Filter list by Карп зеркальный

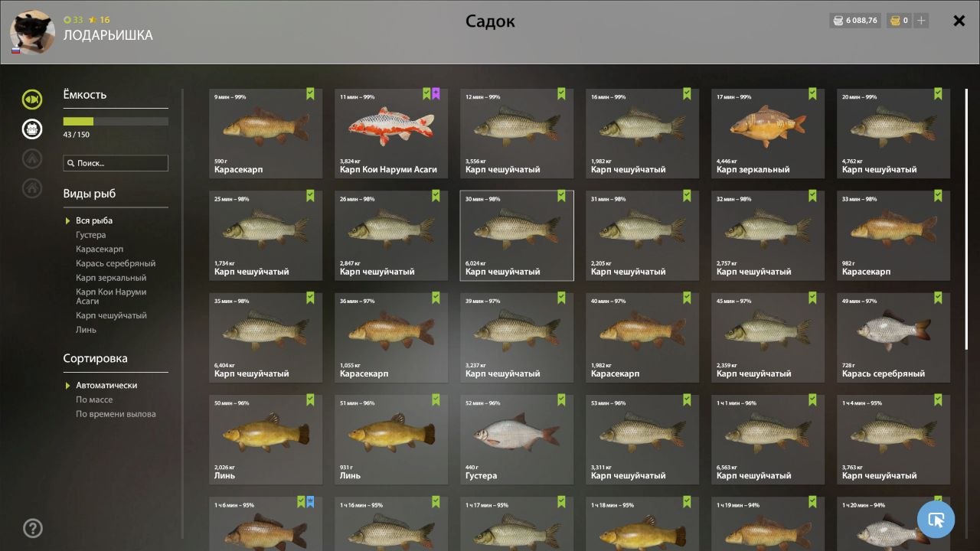111,278
